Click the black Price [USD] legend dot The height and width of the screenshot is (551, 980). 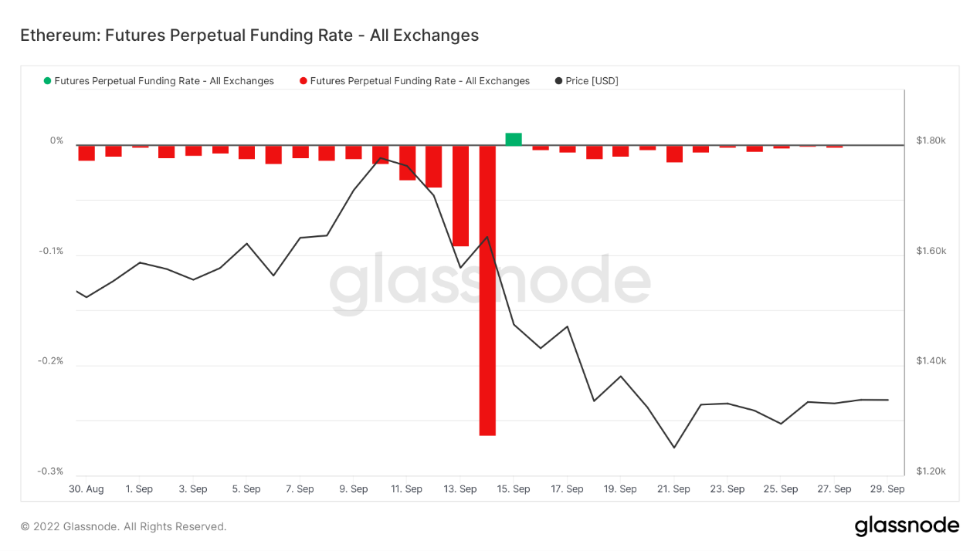(x=558, y=81)
